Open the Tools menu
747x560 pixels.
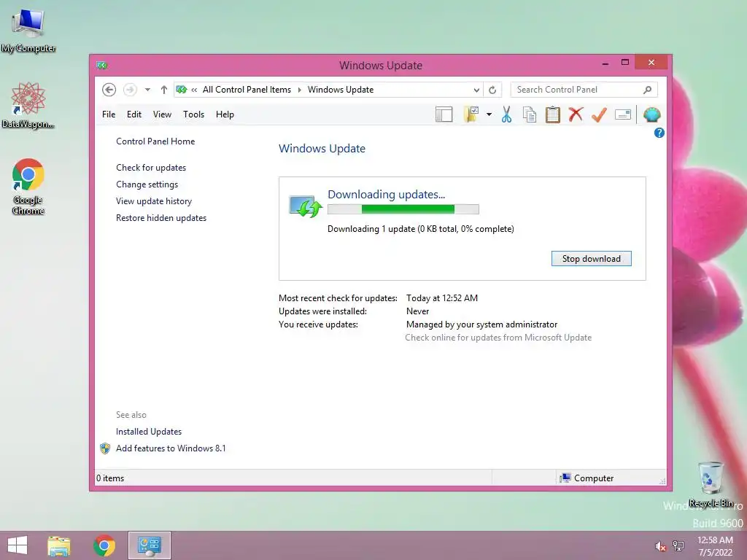coord(193,114)
